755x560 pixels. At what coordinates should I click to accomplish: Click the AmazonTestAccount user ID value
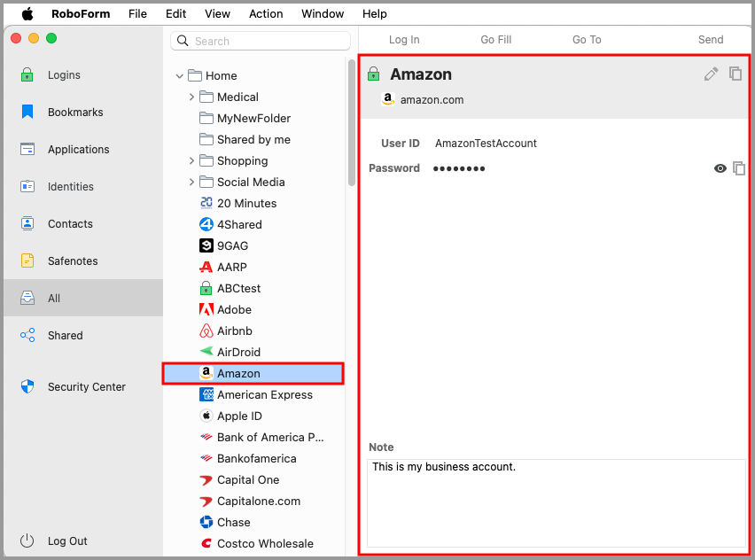486,143
